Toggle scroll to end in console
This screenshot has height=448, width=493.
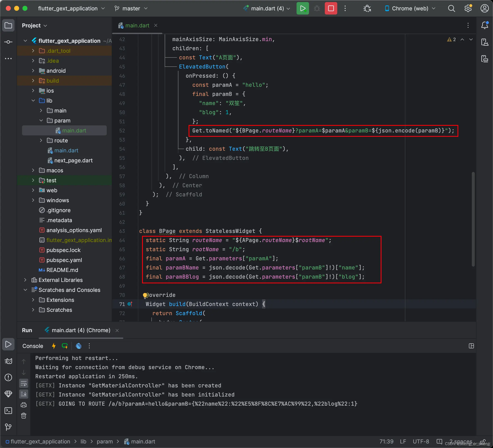tap(24, 394)
